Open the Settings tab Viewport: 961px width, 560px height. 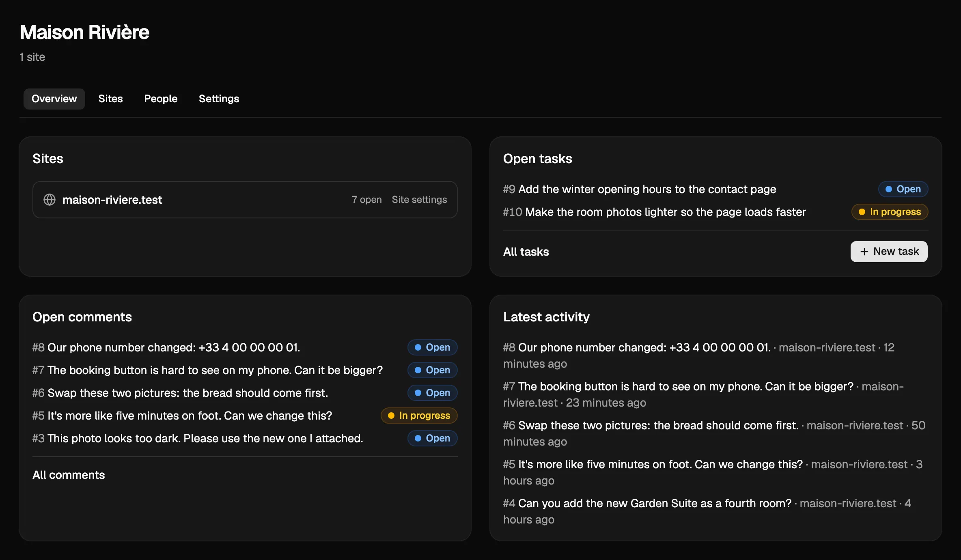click(x=219, y=99)
